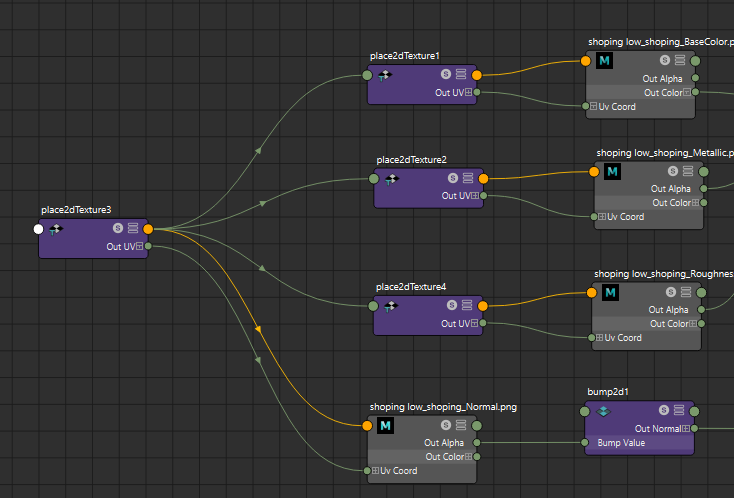Expand Uv Coord plus on Metallic node
The width and height of the screenshot is (734, 498).
[x=602, y=217]
